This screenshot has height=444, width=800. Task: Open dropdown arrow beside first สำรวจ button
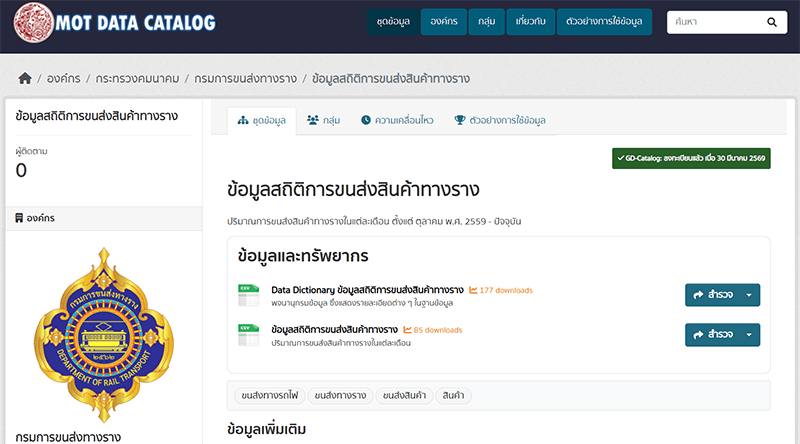(x=750, y=295)
